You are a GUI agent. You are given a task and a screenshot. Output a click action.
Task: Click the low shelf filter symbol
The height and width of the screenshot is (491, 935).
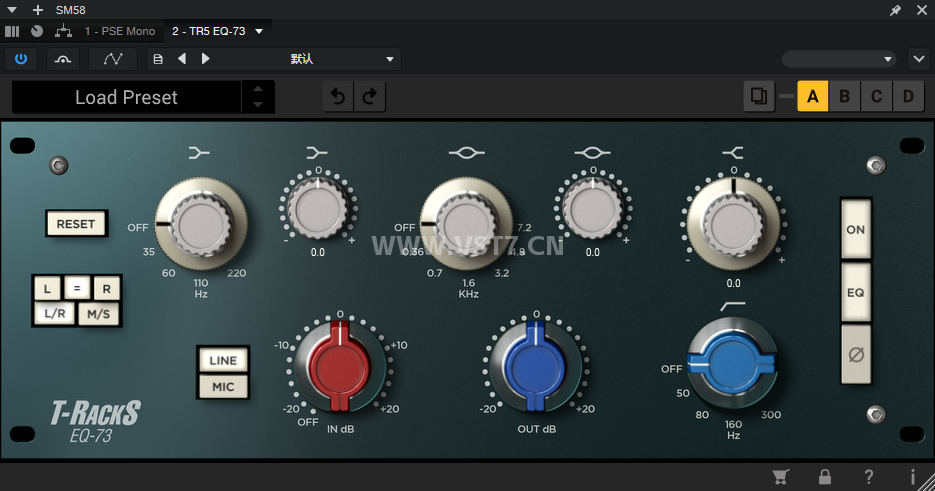199,153
